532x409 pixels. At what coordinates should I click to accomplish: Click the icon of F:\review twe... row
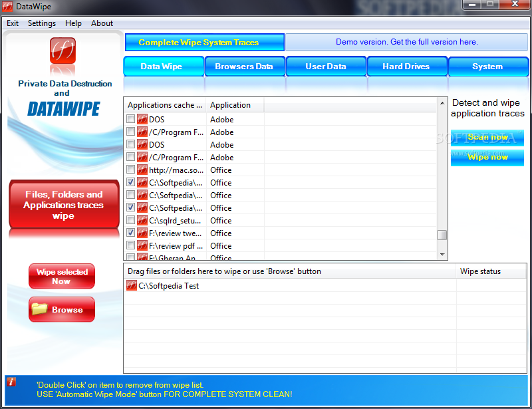[142, 233]
